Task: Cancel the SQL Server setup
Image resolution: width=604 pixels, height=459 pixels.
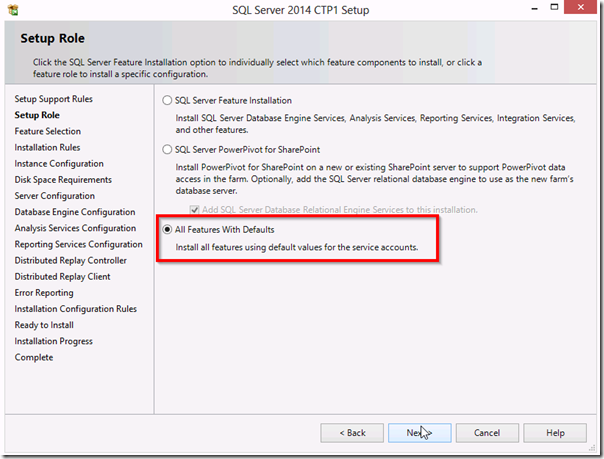Action: pos(487,433)
